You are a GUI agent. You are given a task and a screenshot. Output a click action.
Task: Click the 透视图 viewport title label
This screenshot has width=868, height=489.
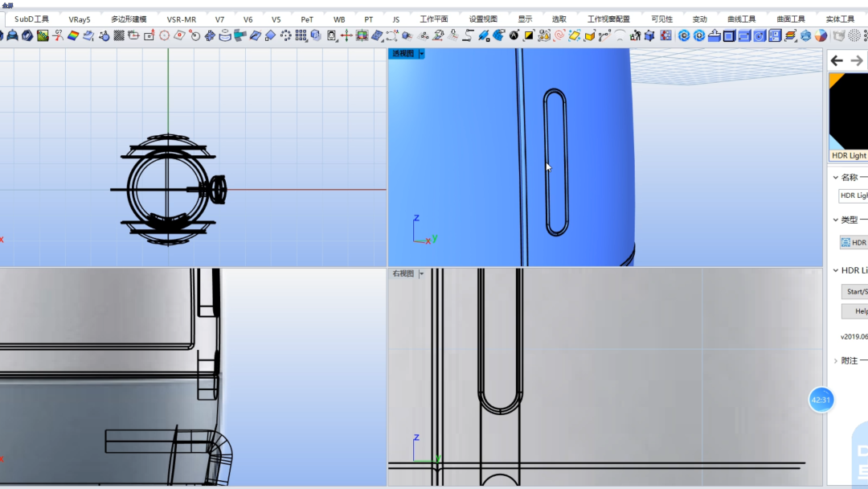[x=403, y=54]
